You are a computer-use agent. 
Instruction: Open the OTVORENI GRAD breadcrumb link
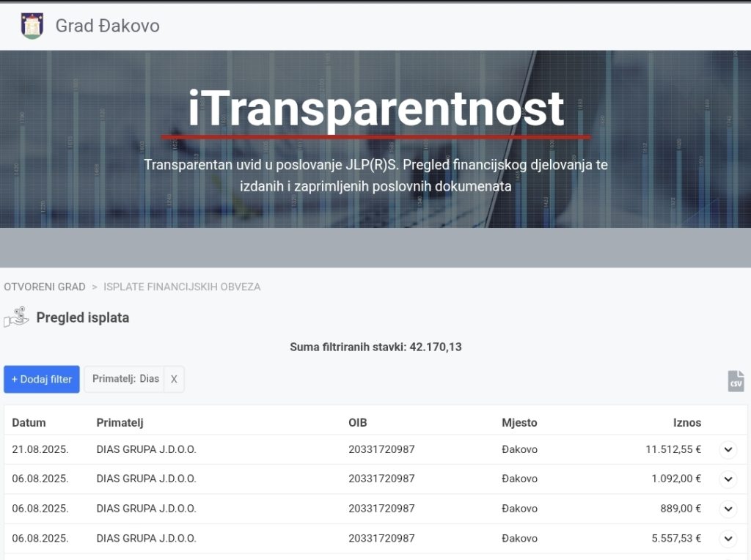pos(45,287)
